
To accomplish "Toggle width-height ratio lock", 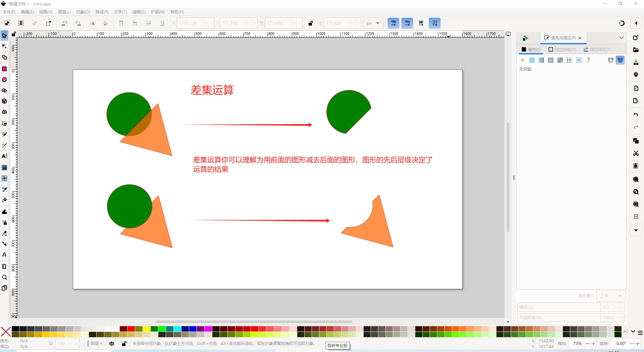I will click(311, 23).
